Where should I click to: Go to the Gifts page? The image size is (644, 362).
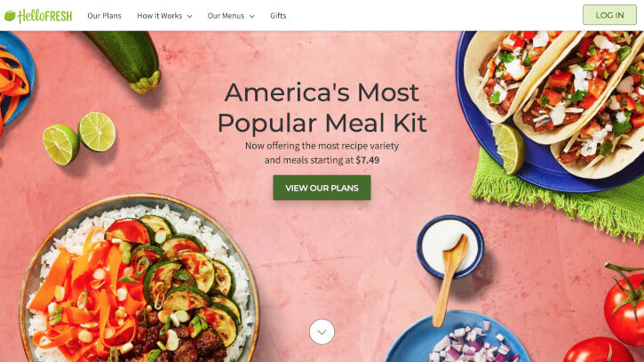click(x=278, y=16)
